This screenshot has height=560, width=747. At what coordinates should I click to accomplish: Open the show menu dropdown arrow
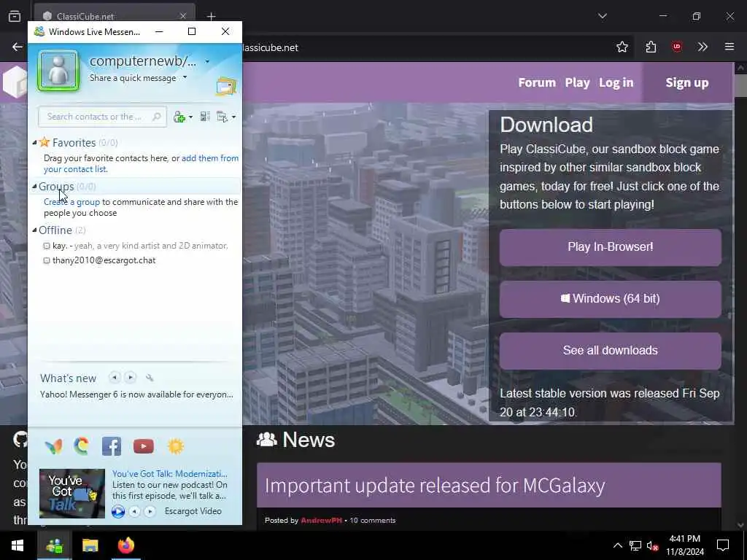tap(233, 117)
